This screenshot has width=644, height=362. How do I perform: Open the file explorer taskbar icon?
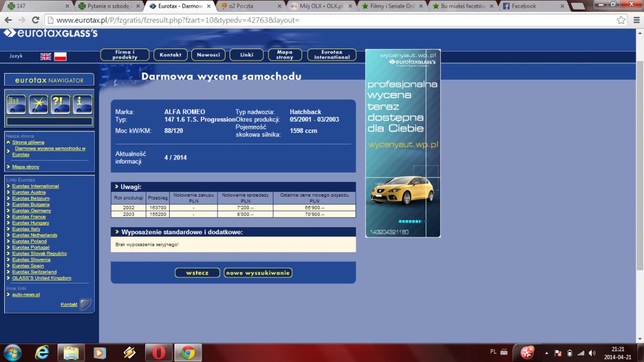pos(71,352)
